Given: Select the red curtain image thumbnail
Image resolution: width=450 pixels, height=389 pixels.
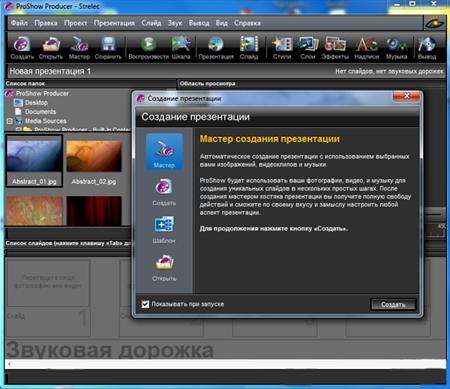Looking at the screenshot, I should [x=94, y=210].
